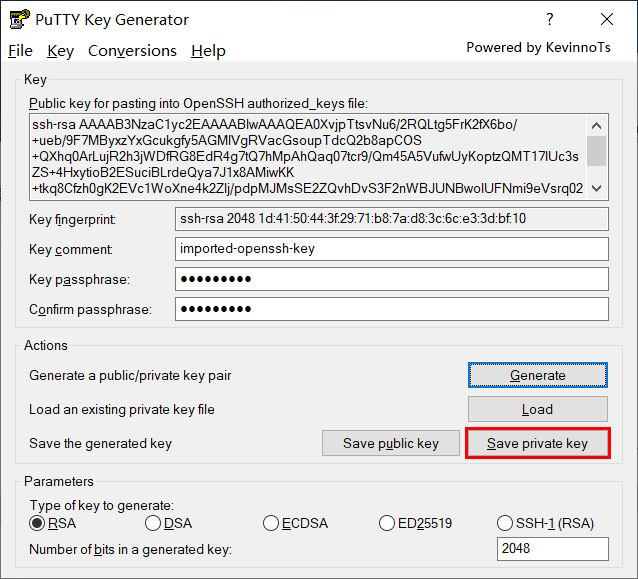Click the public key scrollbar down arrow
638x579 pixels.
(596, 188)
